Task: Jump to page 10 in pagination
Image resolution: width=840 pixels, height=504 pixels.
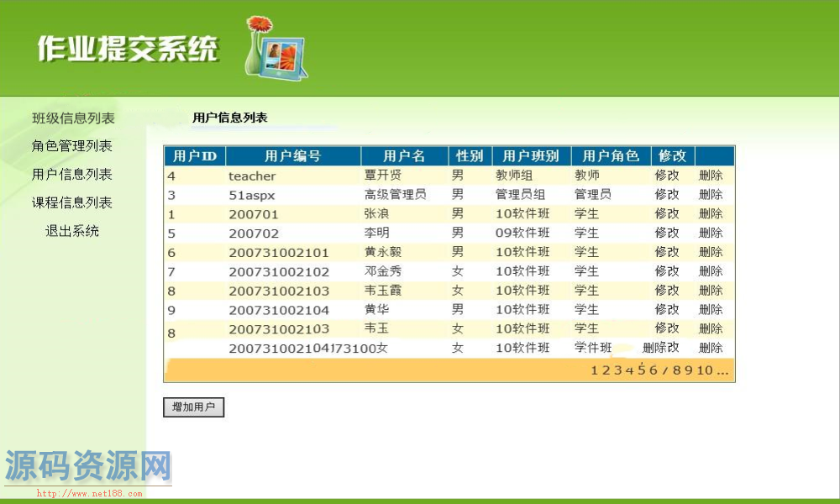Action: point(704,370)
